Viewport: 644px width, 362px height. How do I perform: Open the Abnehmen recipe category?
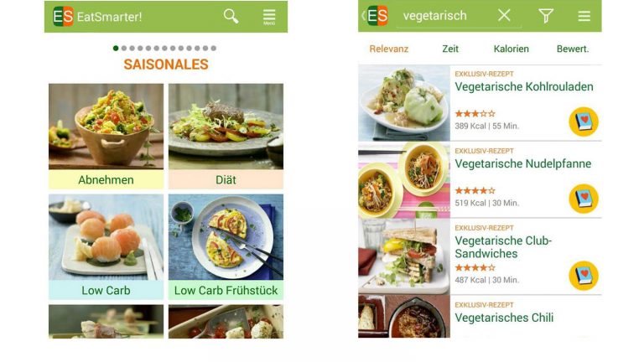pos(106,137)
